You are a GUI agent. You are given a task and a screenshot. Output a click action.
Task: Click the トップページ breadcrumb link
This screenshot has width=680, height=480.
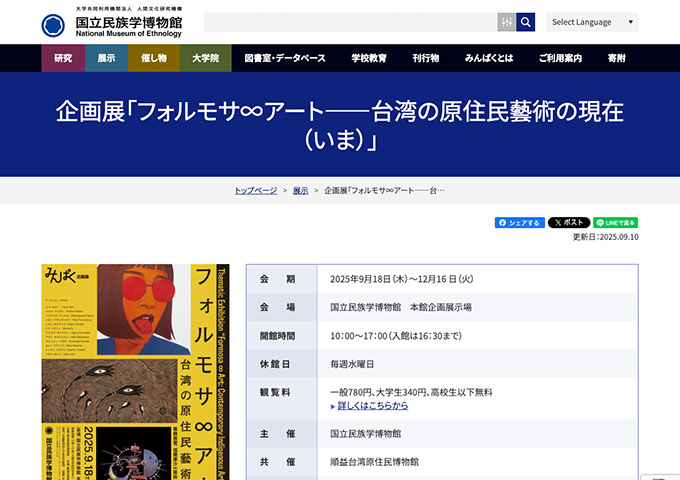click(x=256, y=190)
